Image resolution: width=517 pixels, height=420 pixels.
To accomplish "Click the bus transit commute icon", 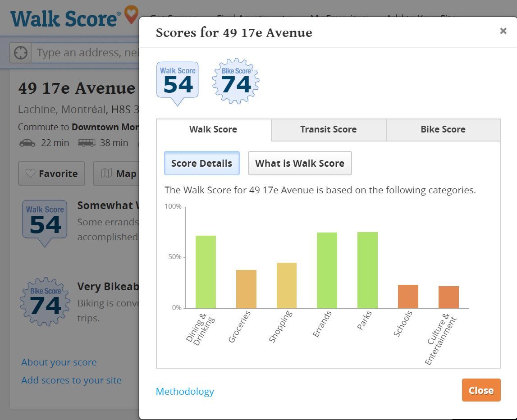I will 87,143.
